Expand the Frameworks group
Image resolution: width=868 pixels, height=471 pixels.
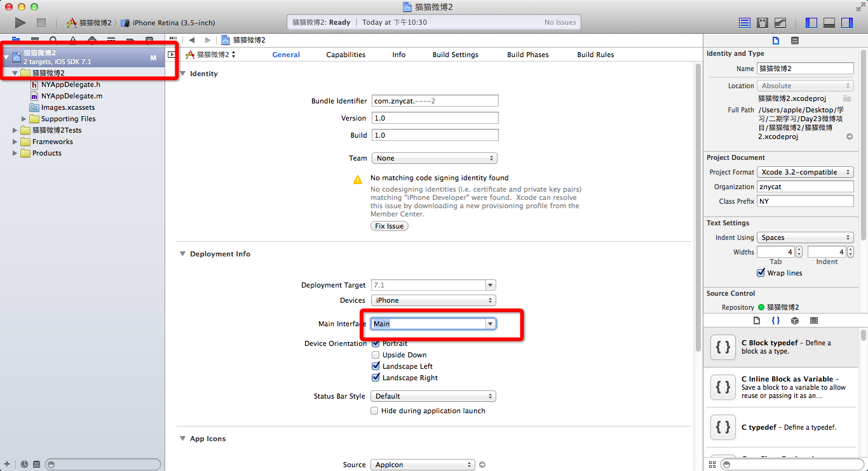click(x=15, y=142)
